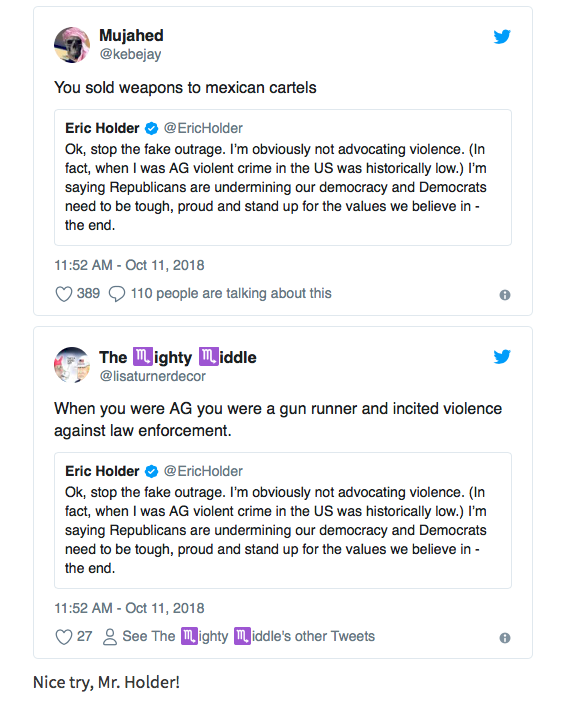This screenshot has width=574, height=702.
Task: Open Eric Holder's name in first quoted tweet
Action: click(x=102, y=128)
